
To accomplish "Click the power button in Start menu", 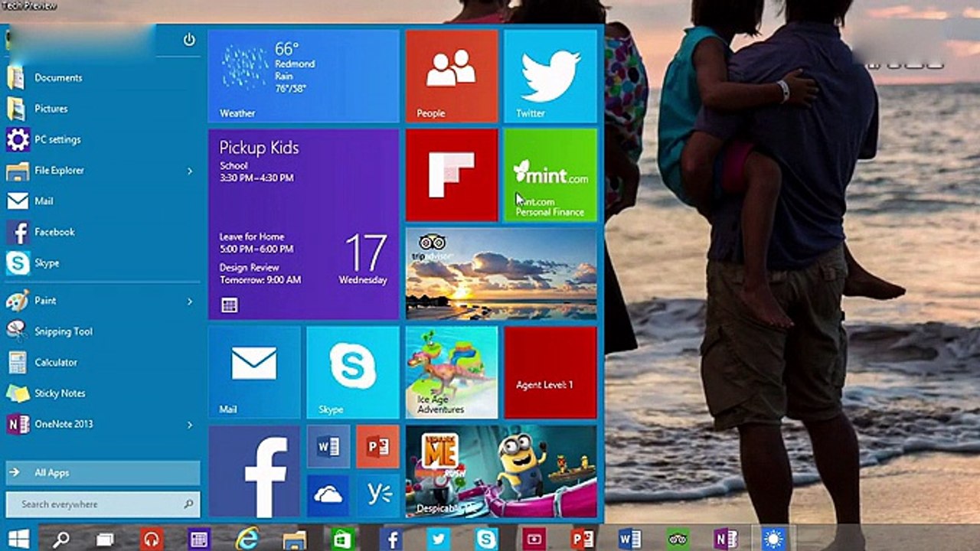I will pos(189,40).
